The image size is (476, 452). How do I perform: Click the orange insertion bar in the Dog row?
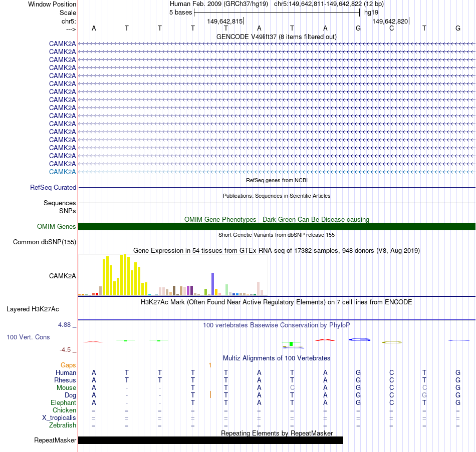[210, 394]
